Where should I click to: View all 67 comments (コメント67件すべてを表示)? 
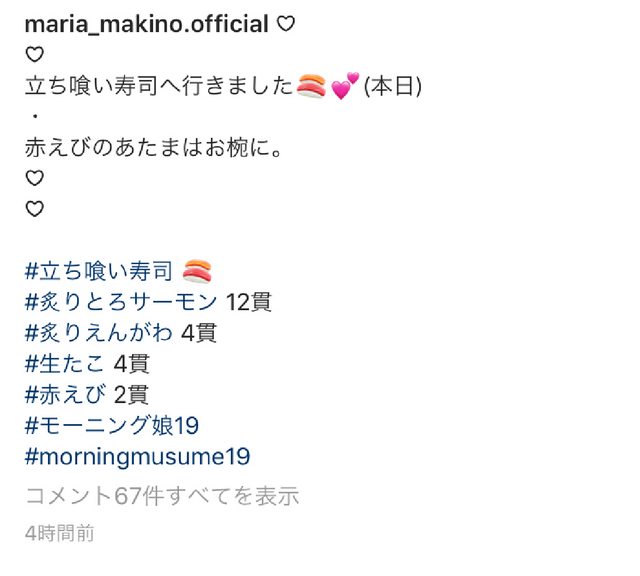pos(162,496)
